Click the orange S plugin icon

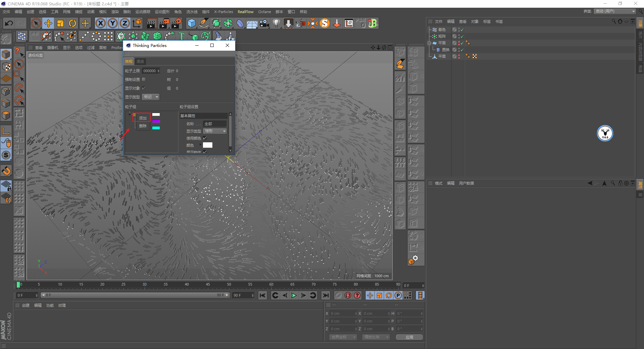click(325, 23)
